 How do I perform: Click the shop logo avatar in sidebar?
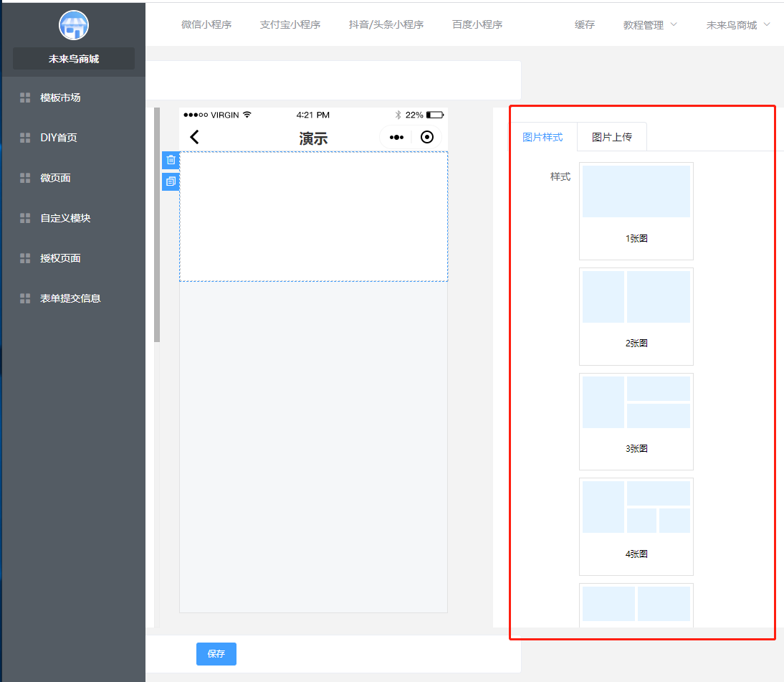[73, 26]
